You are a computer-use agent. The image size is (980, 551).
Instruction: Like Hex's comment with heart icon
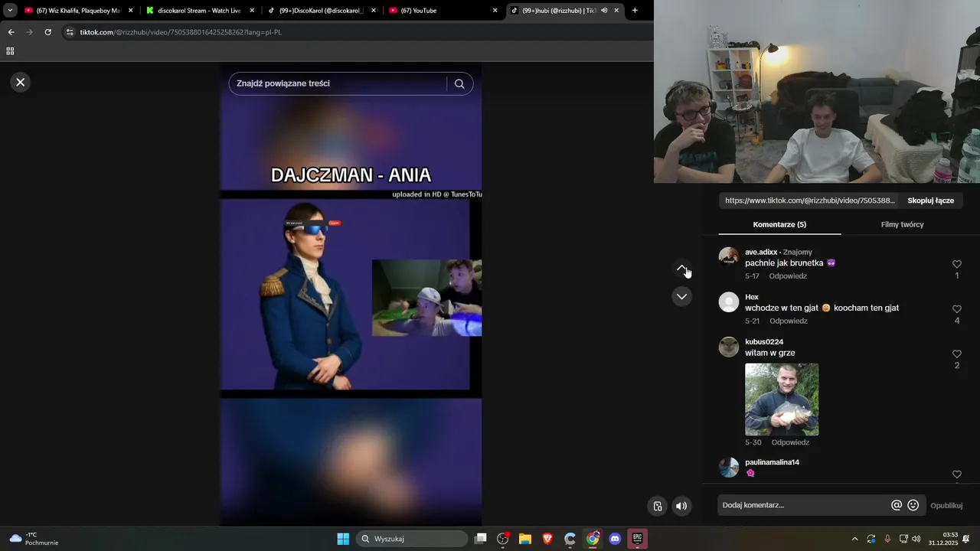[x=957, y=309]
